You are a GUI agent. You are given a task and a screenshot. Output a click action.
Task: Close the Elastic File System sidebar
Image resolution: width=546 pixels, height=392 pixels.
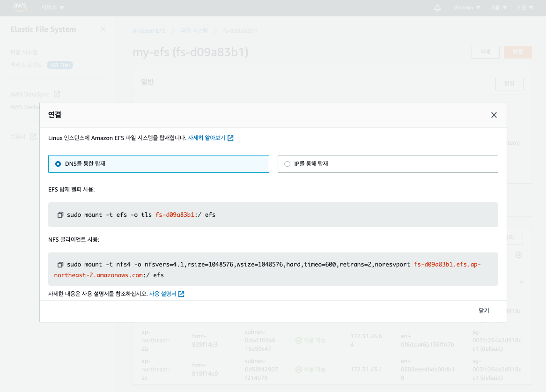(103, 29)
